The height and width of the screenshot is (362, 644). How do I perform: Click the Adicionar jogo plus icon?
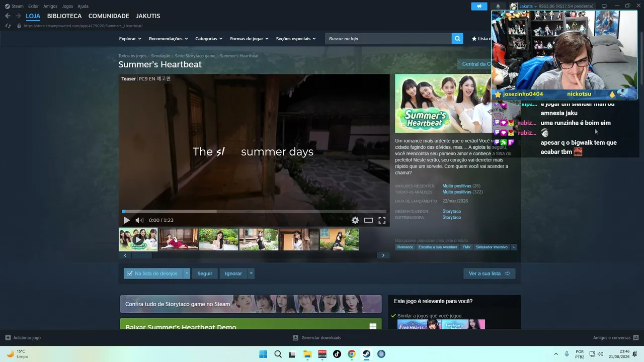pyautogui.click(x=8, y=338)
